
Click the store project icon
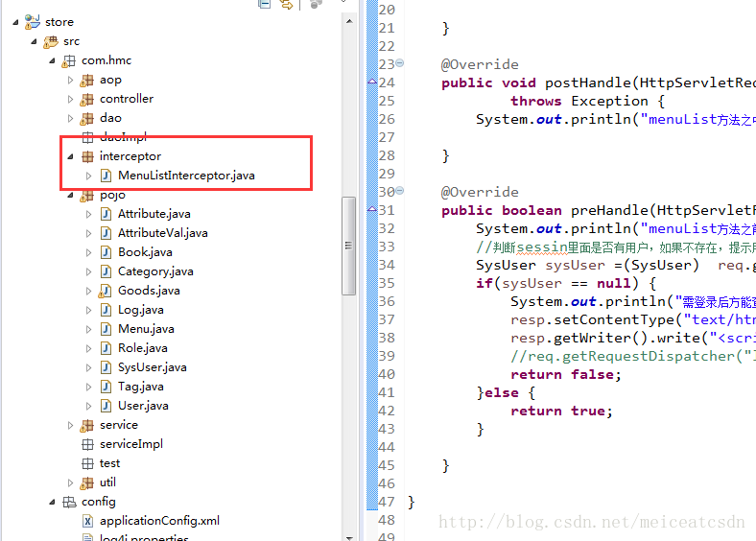coord(33,22)
